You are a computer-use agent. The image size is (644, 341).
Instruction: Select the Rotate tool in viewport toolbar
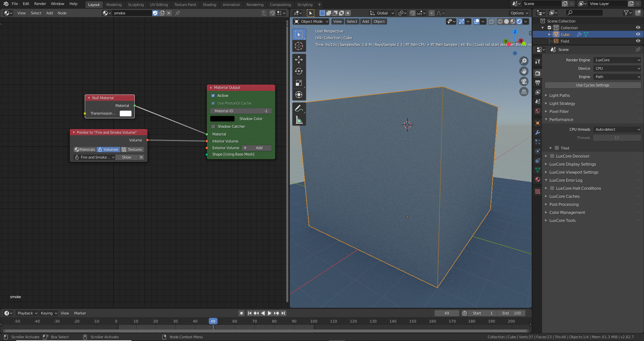tap(299, 71)
